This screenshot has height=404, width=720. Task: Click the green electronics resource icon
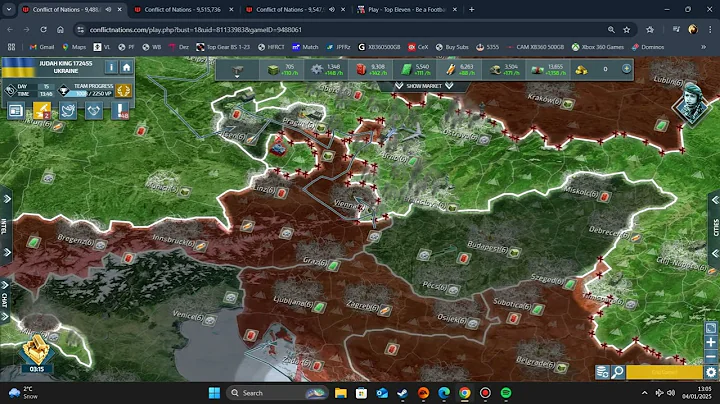tap(406, 70)
